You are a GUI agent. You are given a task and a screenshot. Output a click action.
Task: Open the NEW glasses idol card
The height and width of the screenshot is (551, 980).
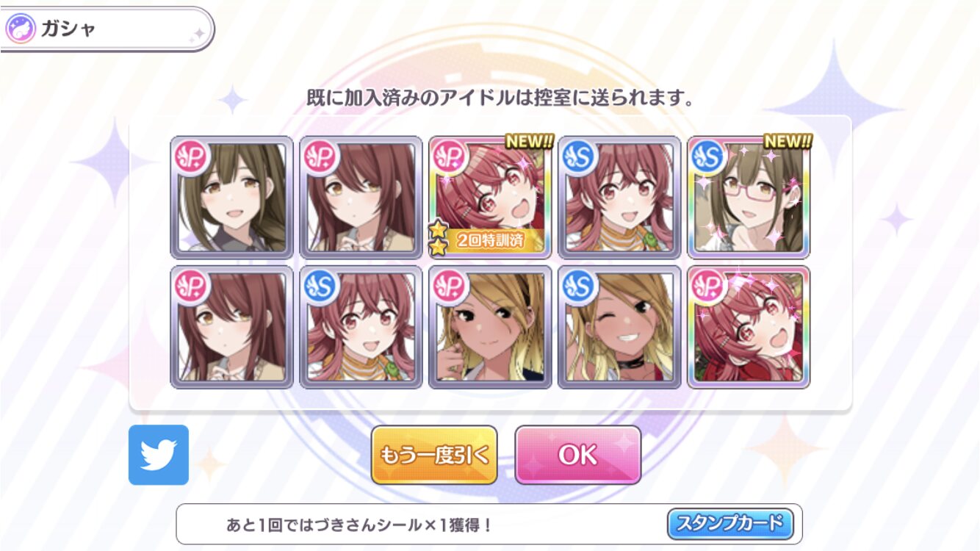tap(749, 198)
